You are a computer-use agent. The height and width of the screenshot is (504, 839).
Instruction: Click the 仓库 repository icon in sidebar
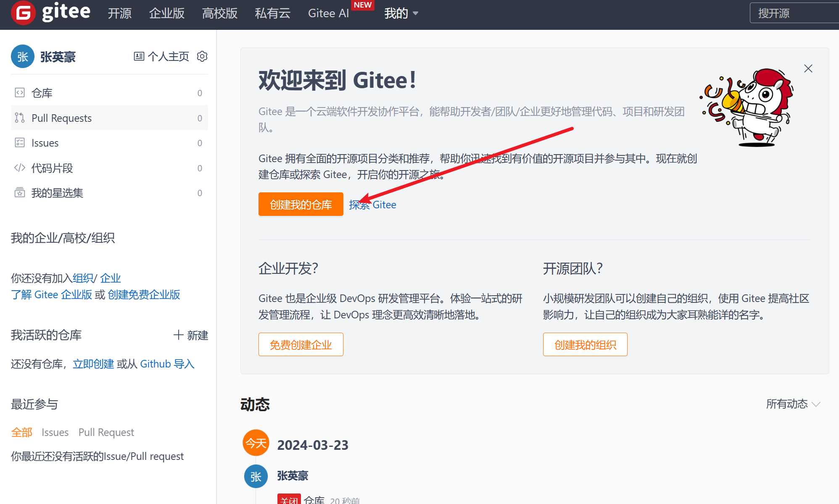point(20,92)
